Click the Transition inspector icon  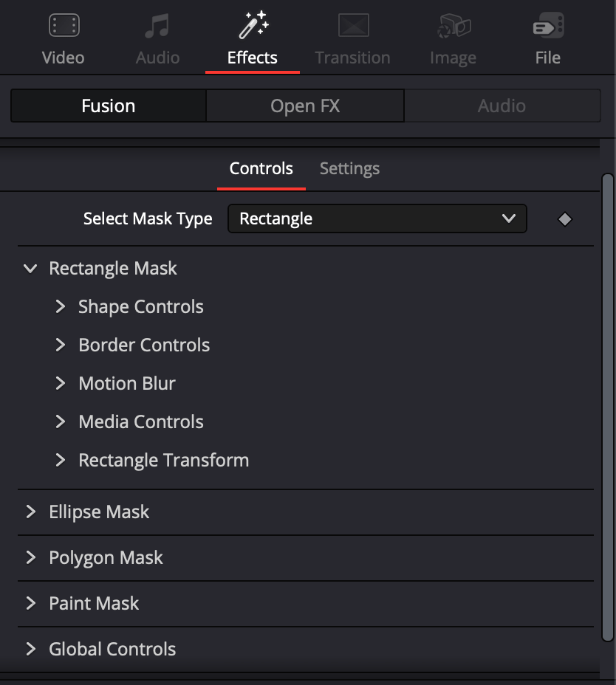coord(353,25)
